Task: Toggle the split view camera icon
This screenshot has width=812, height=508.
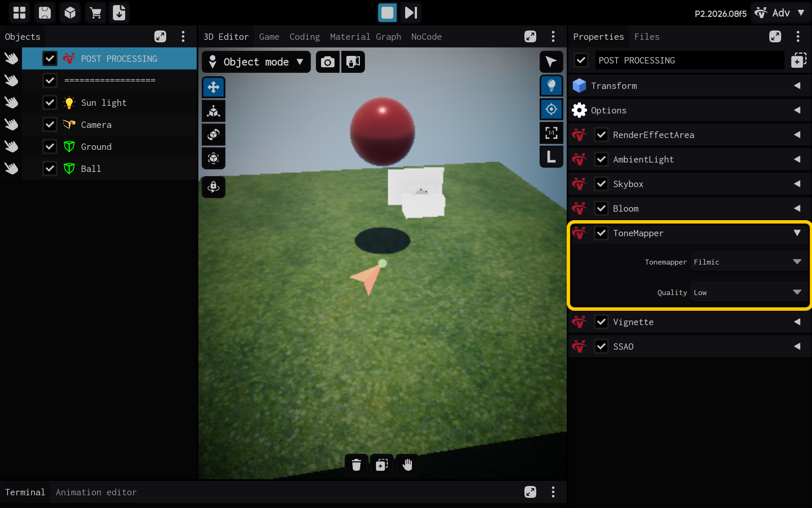Action: pos(353,62)
